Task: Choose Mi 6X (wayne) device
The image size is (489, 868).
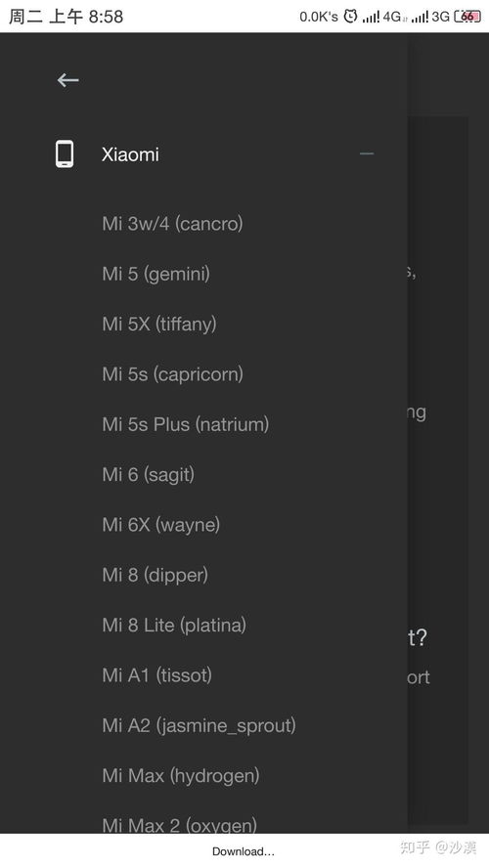Action: [160, 525]
